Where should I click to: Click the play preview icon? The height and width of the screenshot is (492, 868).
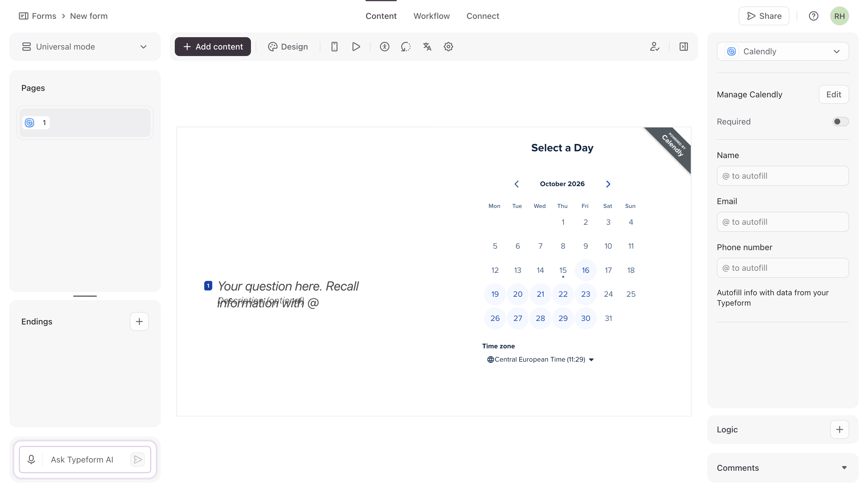[356, 47]
